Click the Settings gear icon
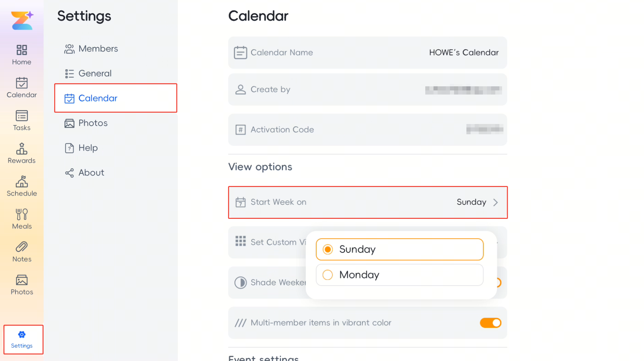 tap(22, 335)
